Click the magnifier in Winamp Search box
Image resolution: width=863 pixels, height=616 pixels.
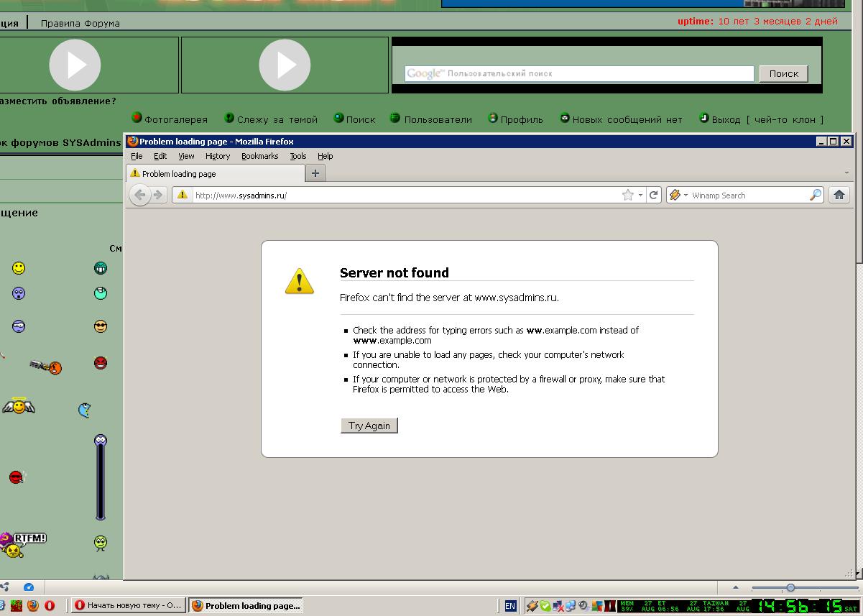pos(816,195)
